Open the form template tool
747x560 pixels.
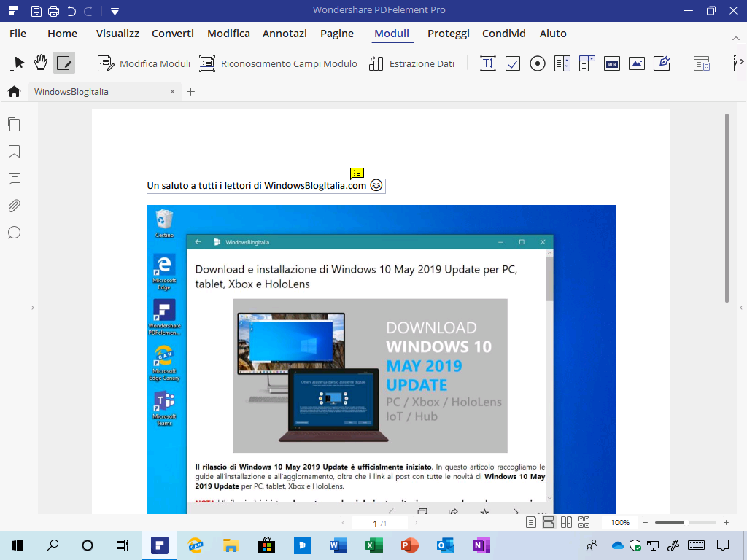702,63
